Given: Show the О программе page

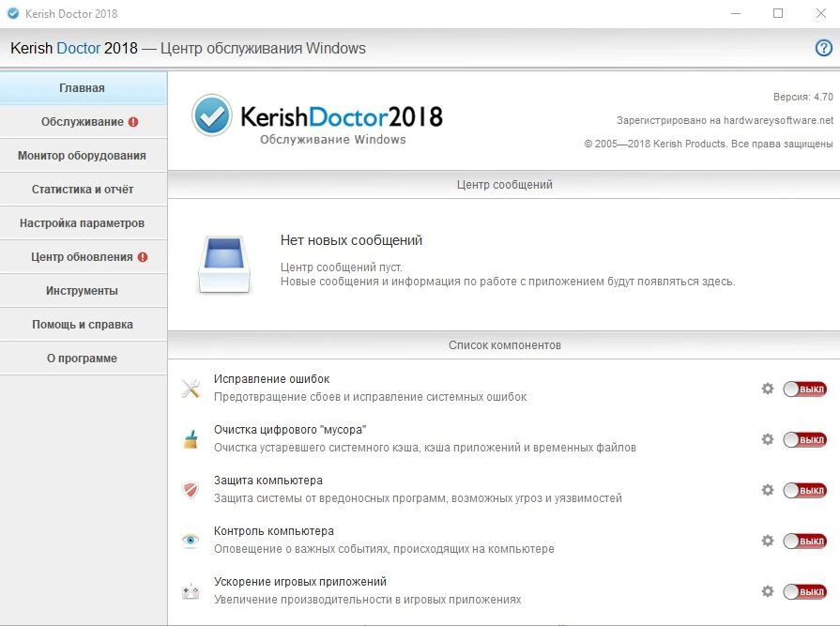Looking at the screenshot, I should click(x=84, y=358).
